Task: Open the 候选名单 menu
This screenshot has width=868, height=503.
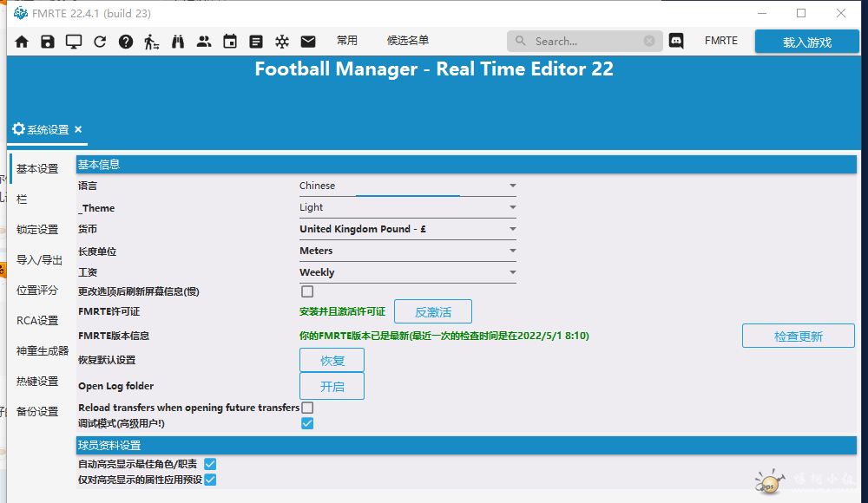Action: 407,41
